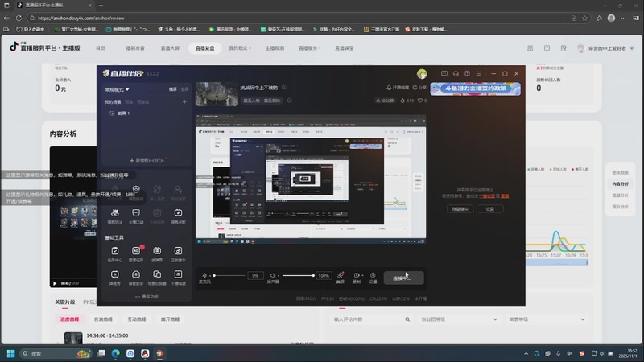Expand the account name dropdown in web header
644x362 pixels.
pos(632,48)
